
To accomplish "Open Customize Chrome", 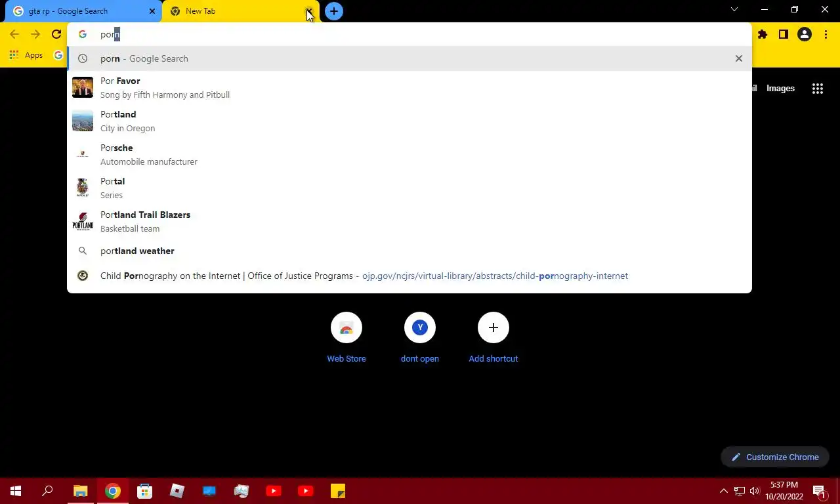I will (x=775, y=457).
